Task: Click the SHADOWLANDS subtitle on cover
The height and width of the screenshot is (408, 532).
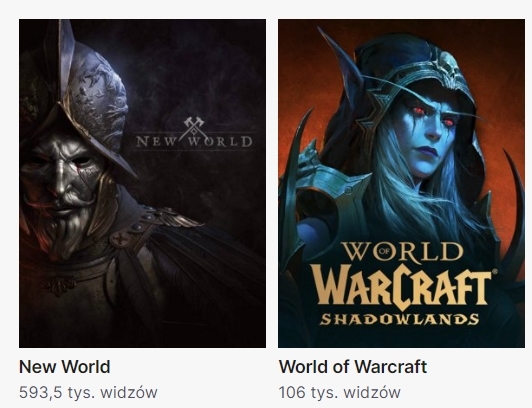Action: coord(400,319)
